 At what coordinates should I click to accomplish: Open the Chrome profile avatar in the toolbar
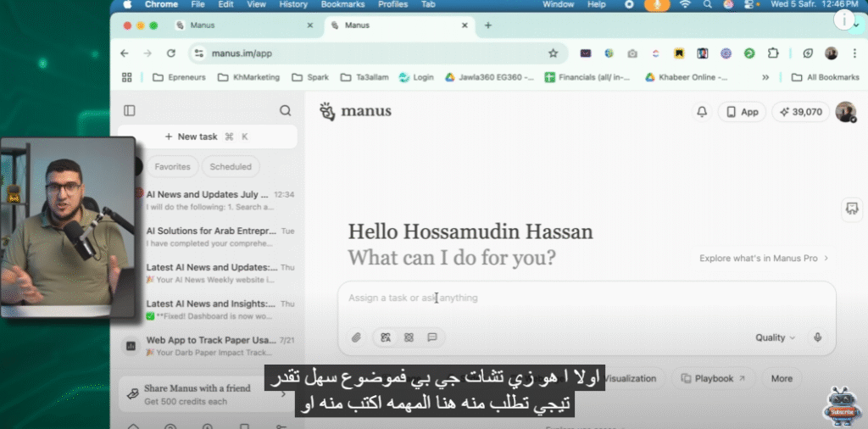(x=831, y=53)
